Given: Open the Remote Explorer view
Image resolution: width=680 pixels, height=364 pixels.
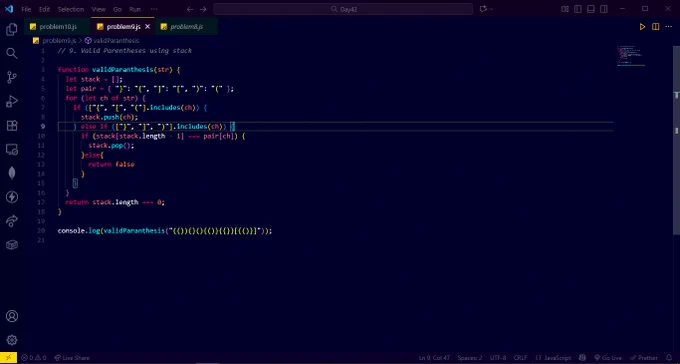Looking at the screenshot, I should (x=12, y=150).
